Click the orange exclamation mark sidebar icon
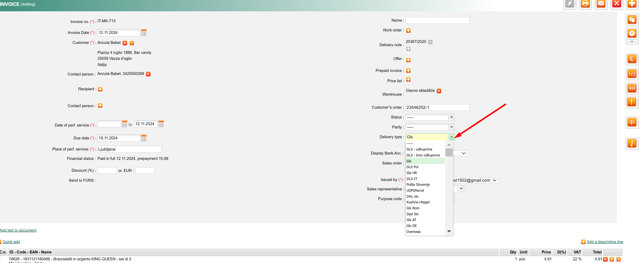 632,102
